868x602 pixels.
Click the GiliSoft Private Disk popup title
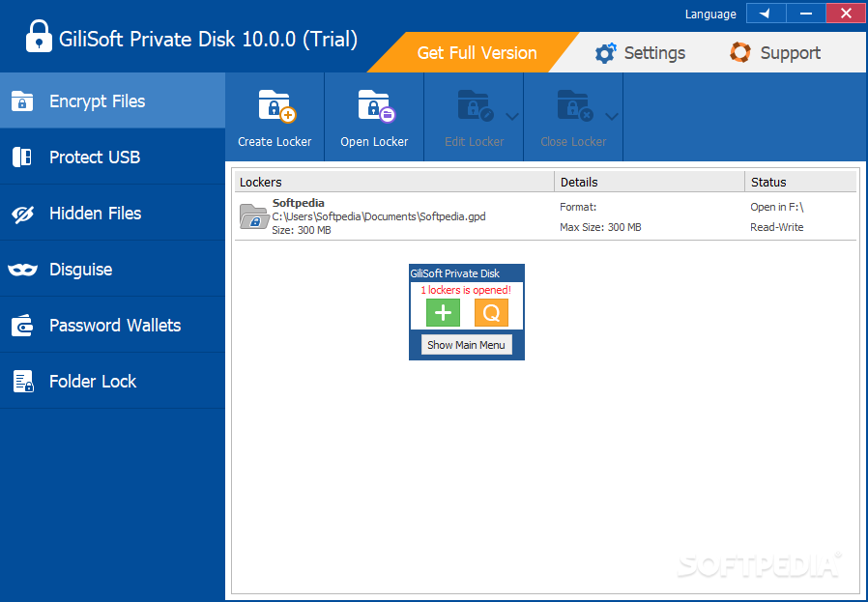(455, 273)
